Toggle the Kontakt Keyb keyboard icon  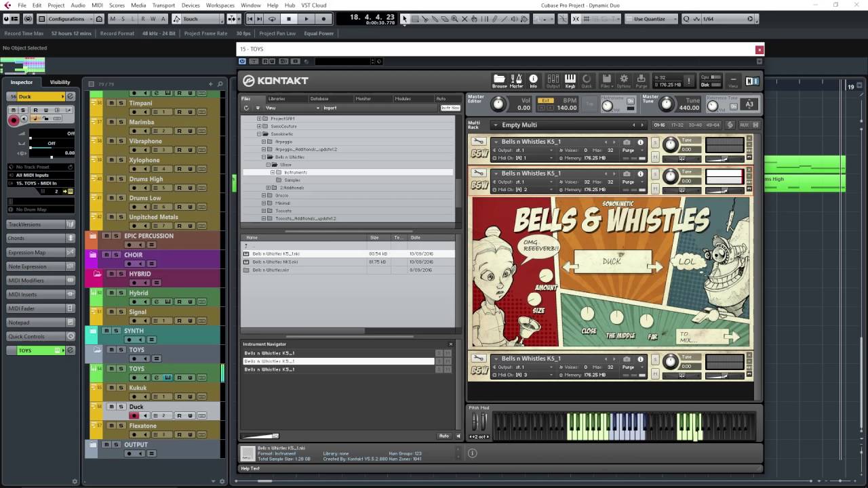pyautogui.click(x=570, y=80)
